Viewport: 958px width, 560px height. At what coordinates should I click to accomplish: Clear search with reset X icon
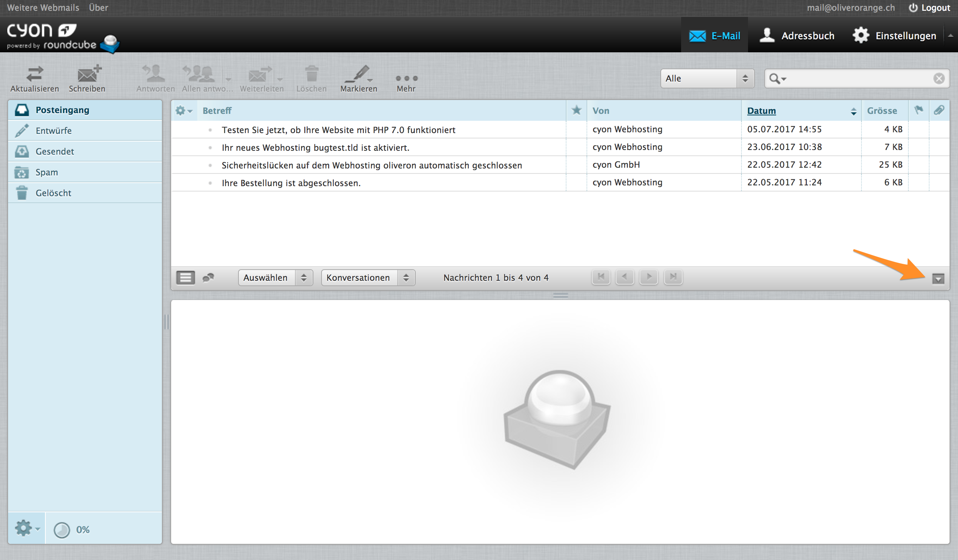click(x=939, y=78)
